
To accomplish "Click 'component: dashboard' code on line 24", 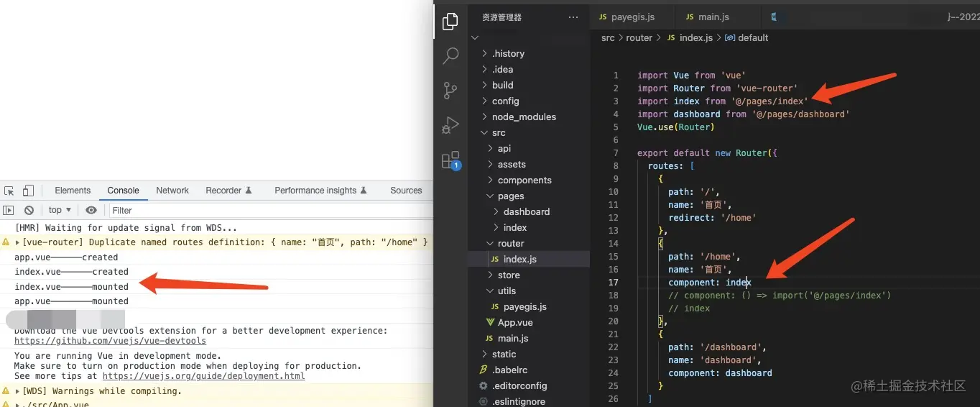I will tap(720, 373).
